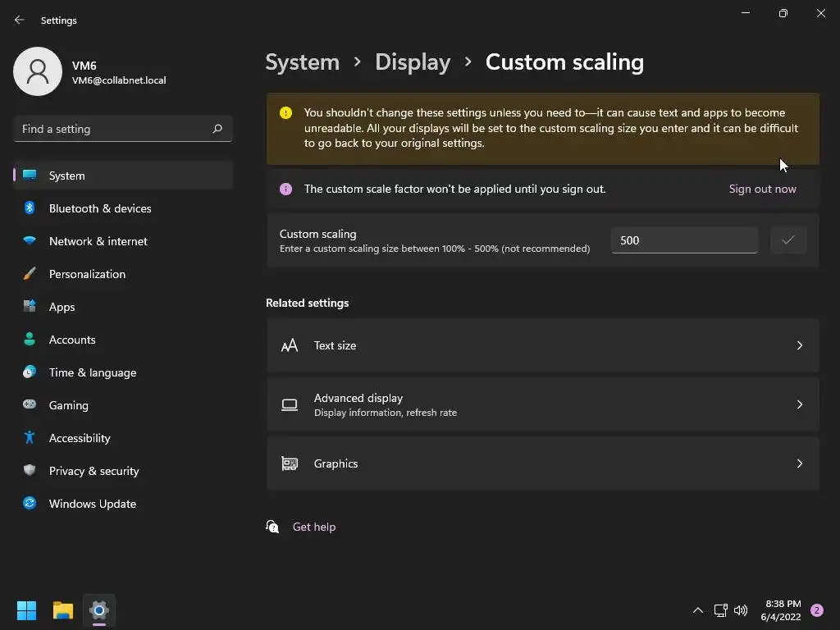Image resolution: width=840 pixels, height=630 pixels.
Task: Select Accounts in the sidebar
Action: (x=72, y=340)
